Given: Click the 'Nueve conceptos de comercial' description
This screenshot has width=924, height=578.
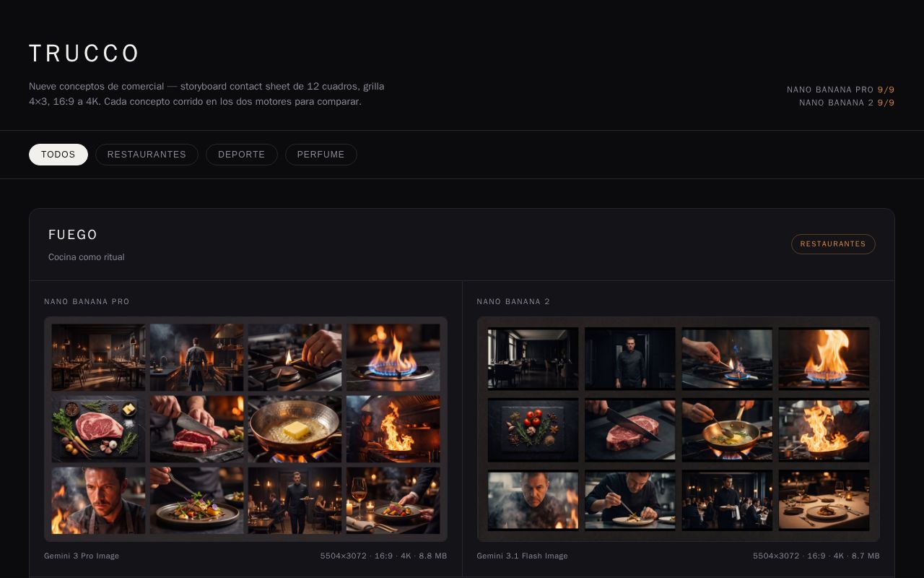Looking at the screenshot, I should (x=206, y=94).
